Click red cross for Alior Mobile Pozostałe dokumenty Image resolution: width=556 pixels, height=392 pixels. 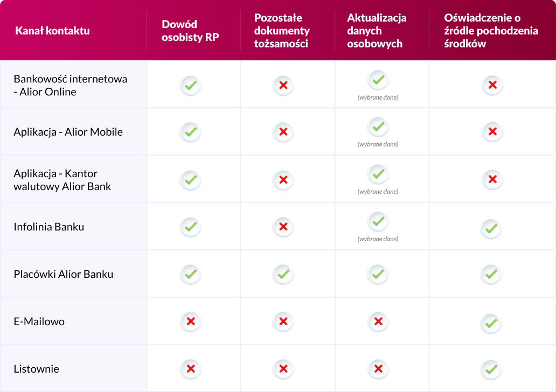pyautogui.click(x=283, y=132)
